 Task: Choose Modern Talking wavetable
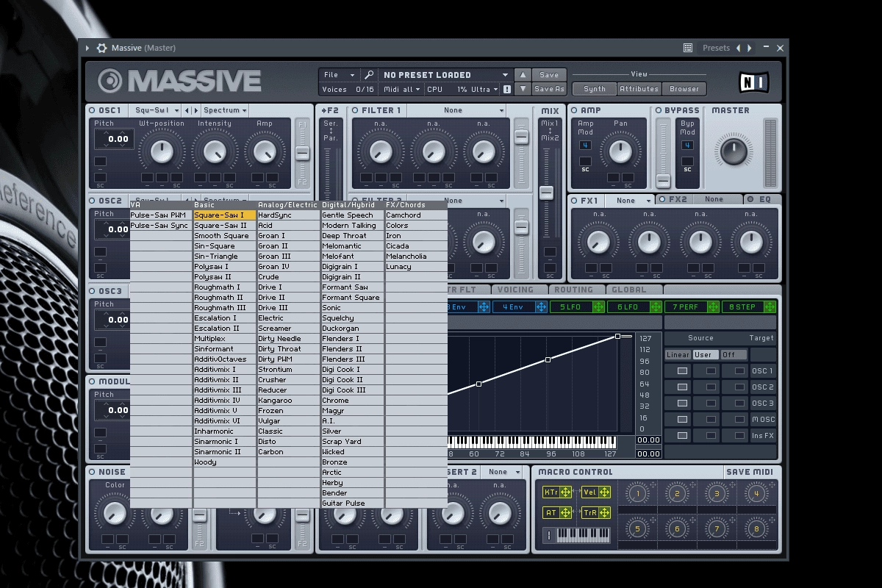point(353,226)
